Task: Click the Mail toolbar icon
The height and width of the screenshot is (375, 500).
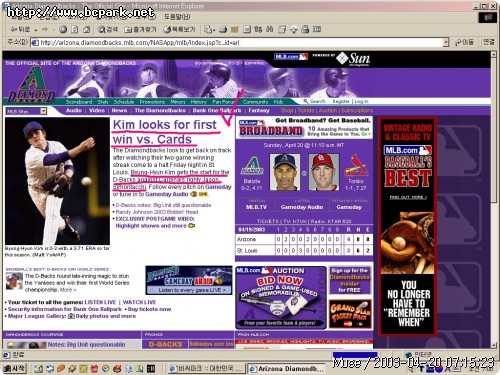Action: click(x=208, y=30)
